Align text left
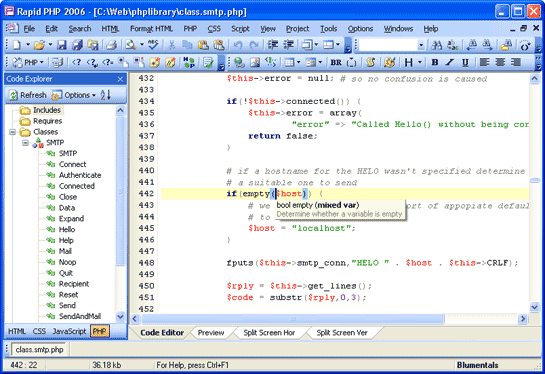Viewport: 545px width, 374px height. (x=484, y=63)
